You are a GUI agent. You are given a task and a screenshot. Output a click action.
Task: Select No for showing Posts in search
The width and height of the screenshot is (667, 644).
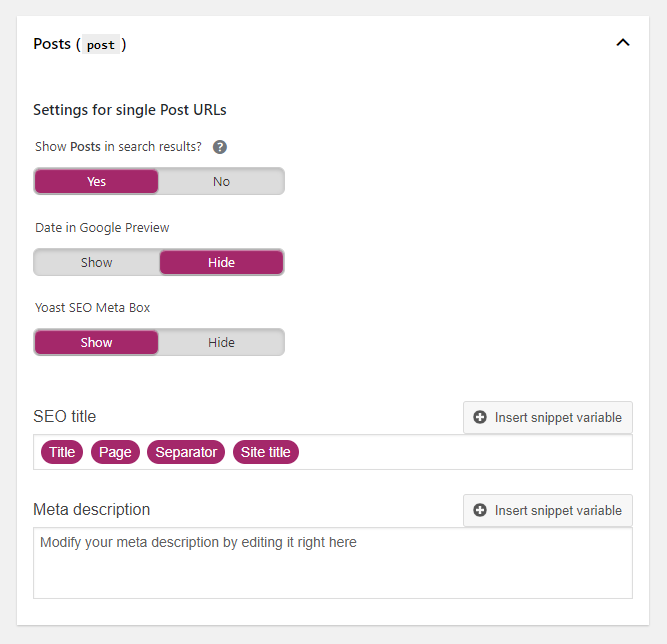click(221, 181)
